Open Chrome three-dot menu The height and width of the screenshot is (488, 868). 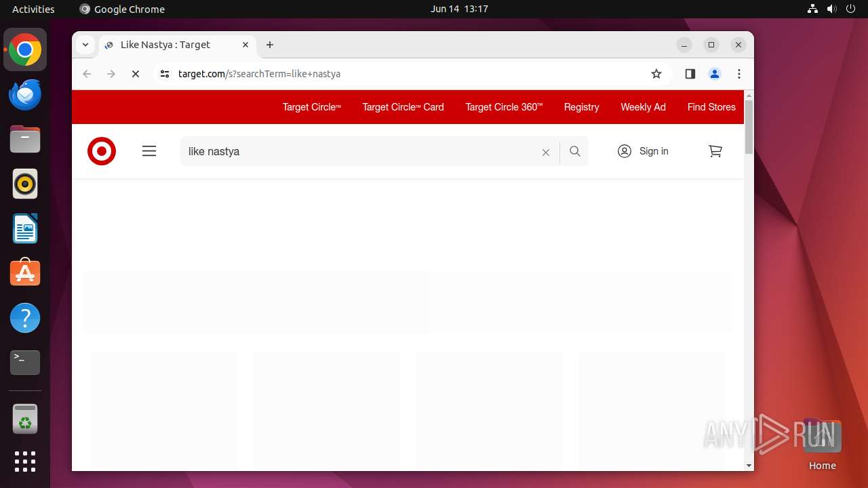(739, 74)
